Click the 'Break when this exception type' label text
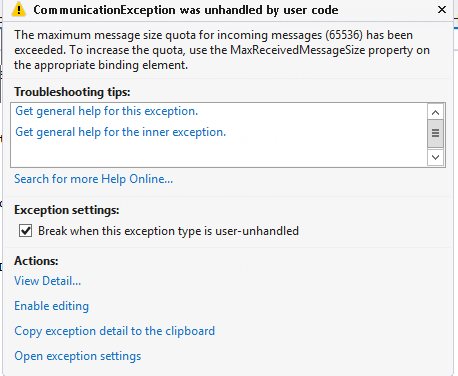Image resolution: width=458 pixels, height=376 pixels. (168, 231)
